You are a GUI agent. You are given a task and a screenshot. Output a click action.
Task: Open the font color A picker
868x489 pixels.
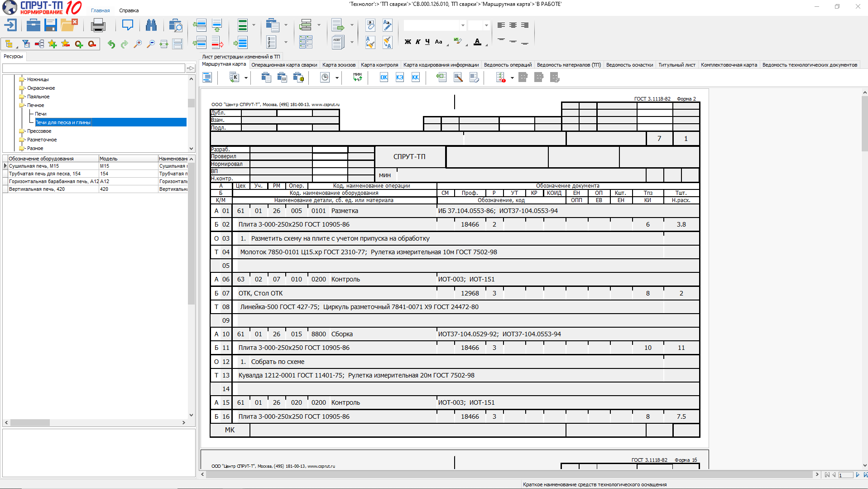[477, 42]
